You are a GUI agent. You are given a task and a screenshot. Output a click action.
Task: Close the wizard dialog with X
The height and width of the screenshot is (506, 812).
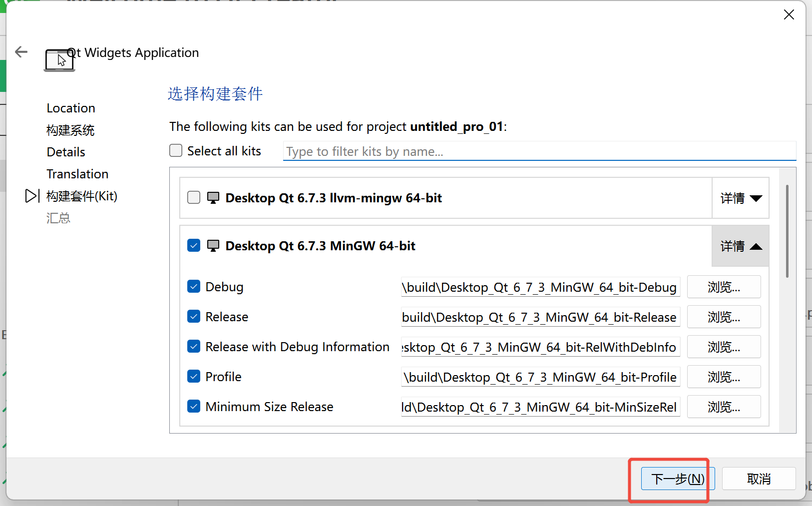click(789, 14)
